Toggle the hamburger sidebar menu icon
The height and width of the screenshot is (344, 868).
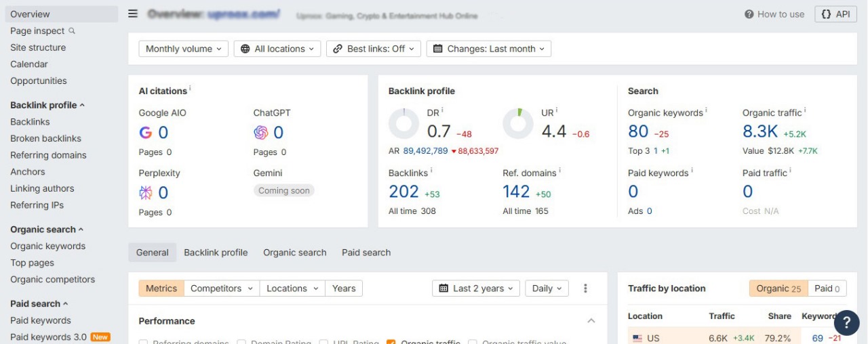133,14
